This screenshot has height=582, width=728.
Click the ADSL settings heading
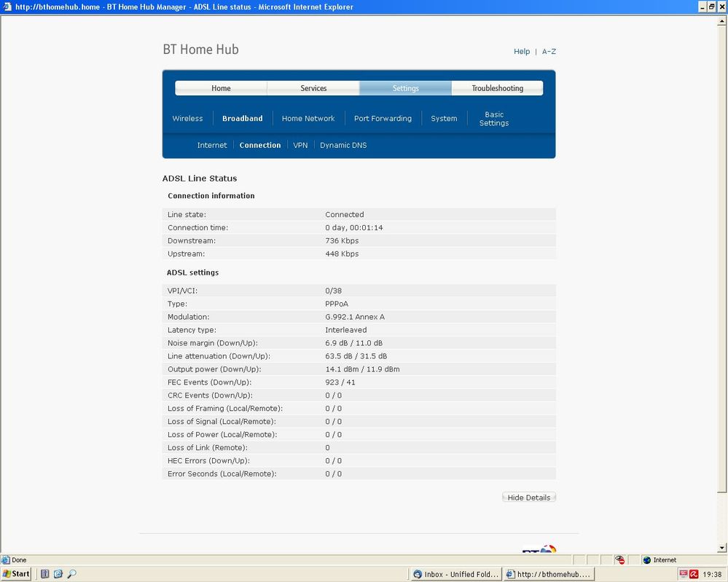coord(192,272)
